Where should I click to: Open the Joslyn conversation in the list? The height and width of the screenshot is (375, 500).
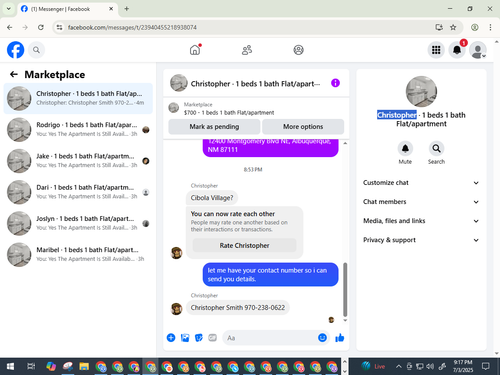pos(78,223)
